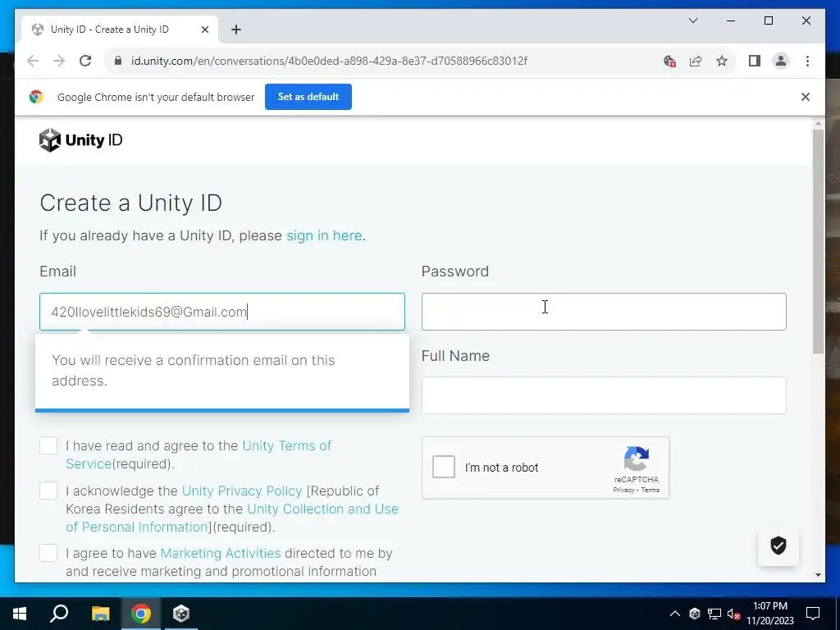Image resolution: width=840 pixels, height=630 pixels.
Task: Open Unity Hub from taskbar
Action: (181, 614)
